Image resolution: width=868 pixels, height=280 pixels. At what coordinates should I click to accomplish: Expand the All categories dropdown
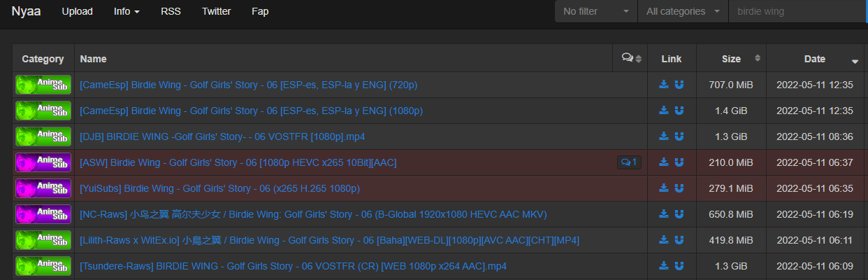[x=683, y=11]
